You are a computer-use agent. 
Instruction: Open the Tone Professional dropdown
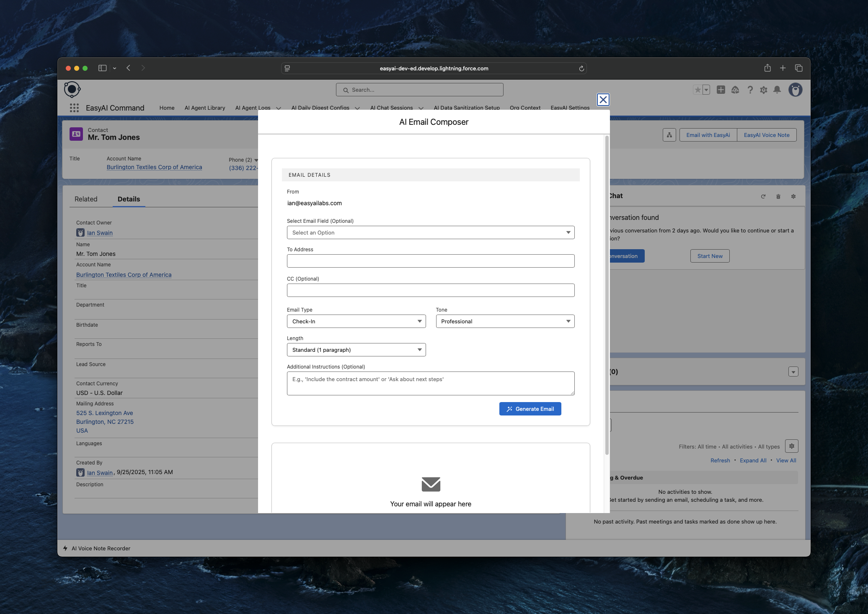tap(505, 321)
